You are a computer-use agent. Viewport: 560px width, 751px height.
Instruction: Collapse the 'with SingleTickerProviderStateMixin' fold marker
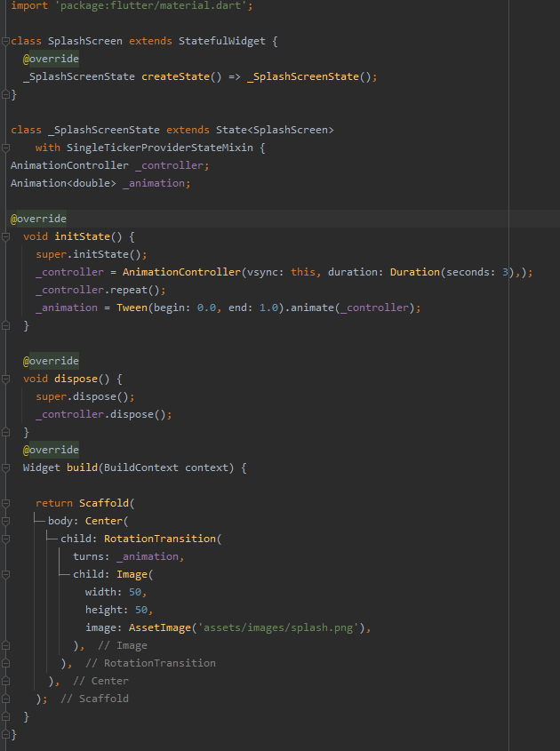coord(5,148)
